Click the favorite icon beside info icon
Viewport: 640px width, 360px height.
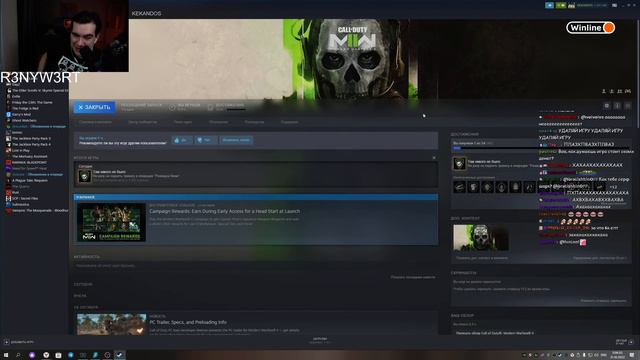[x=628, y=106]
